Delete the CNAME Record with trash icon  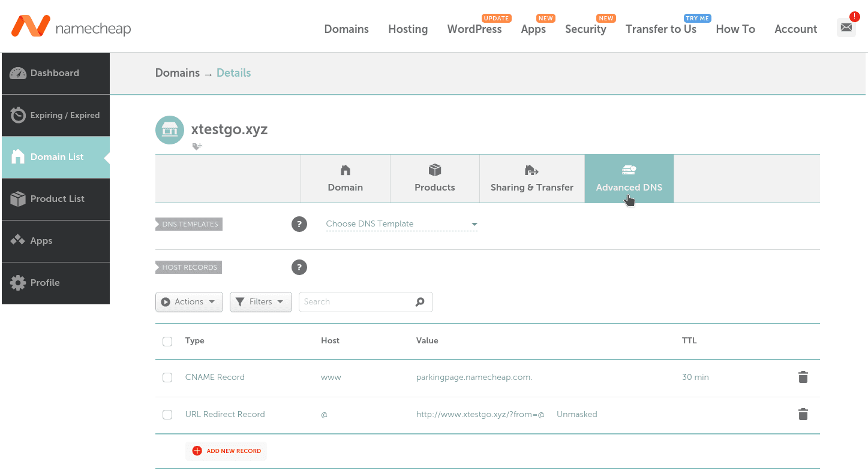[x=803, y=377]
